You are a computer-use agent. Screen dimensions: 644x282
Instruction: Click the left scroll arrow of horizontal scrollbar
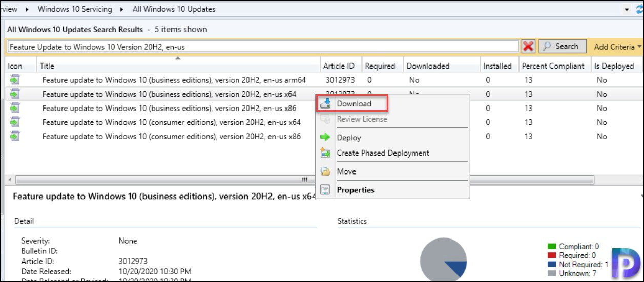(10, 180)
